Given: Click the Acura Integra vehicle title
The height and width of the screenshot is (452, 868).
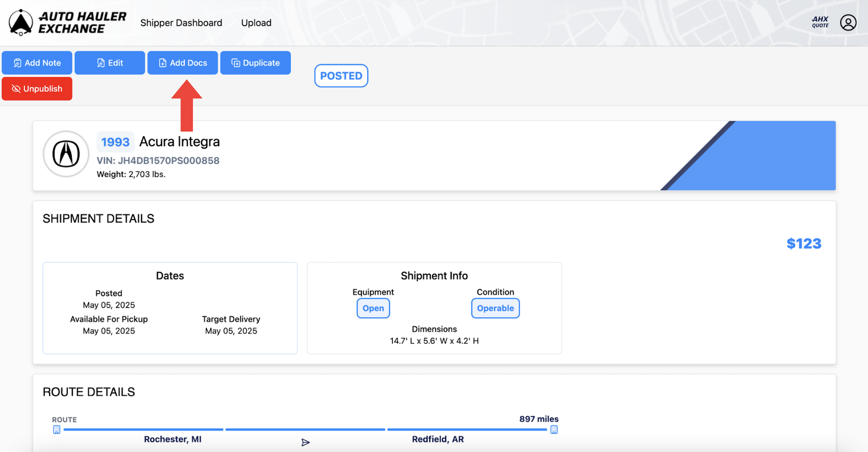Looking at the screenshot, I should 180,141.
